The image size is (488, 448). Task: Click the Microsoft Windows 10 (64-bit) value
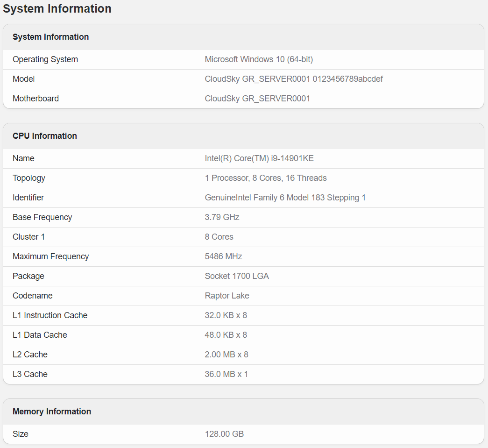point(259,59)
